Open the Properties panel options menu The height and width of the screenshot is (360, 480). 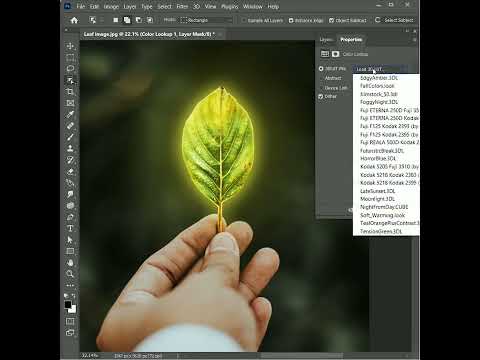point(414,39)
